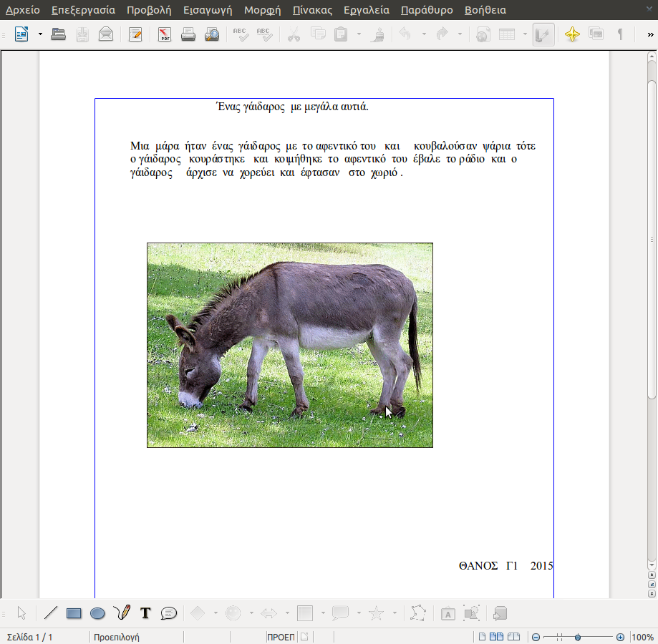Click the Copy icon
This screenshot has width=658, height=644.
318,34
